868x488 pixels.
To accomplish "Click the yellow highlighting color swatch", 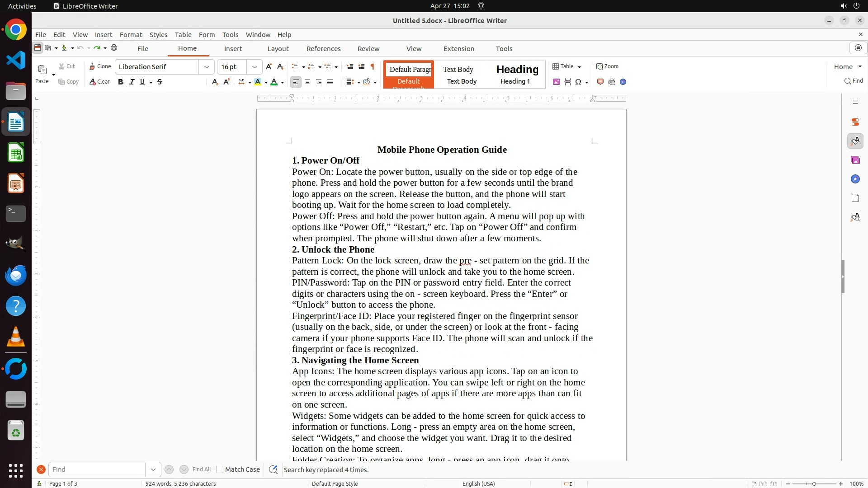I will tap(258, 82).
